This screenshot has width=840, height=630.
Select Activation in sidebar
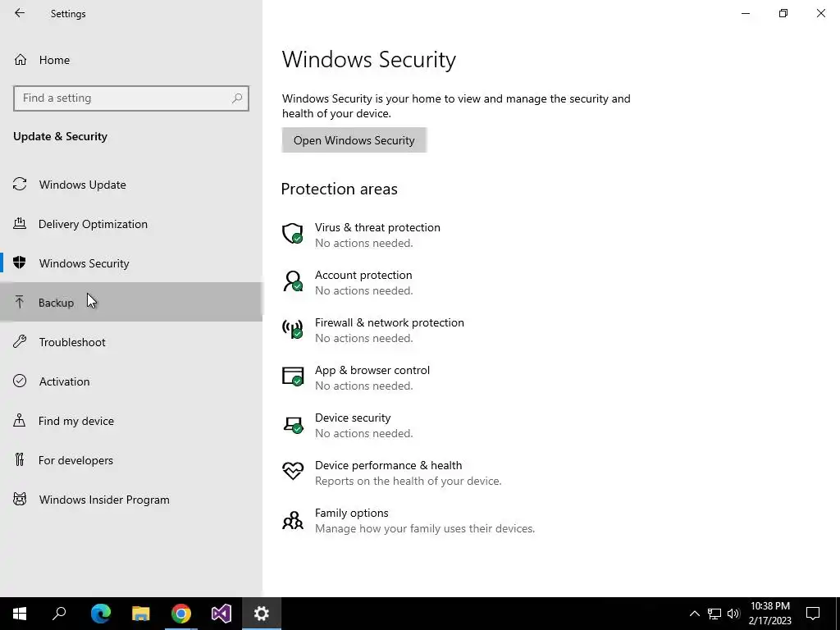click(x=131, y=381)
